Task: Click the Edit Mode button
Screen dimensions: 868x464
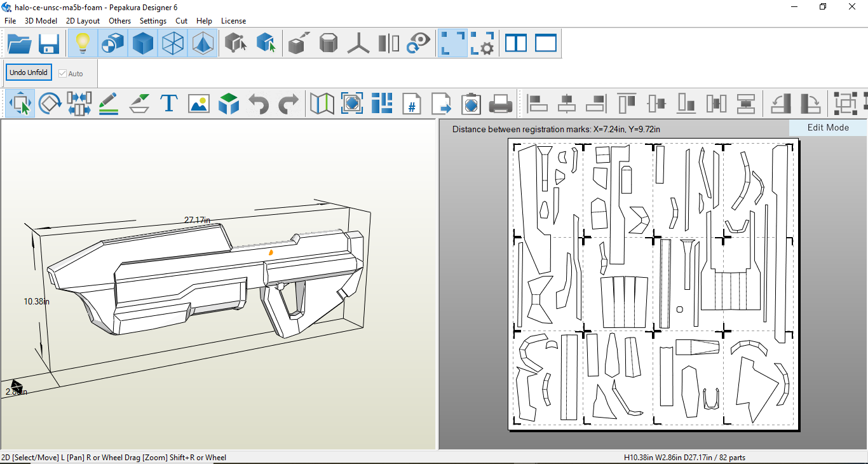Action: pyautogui.click(x=828, y=128)
